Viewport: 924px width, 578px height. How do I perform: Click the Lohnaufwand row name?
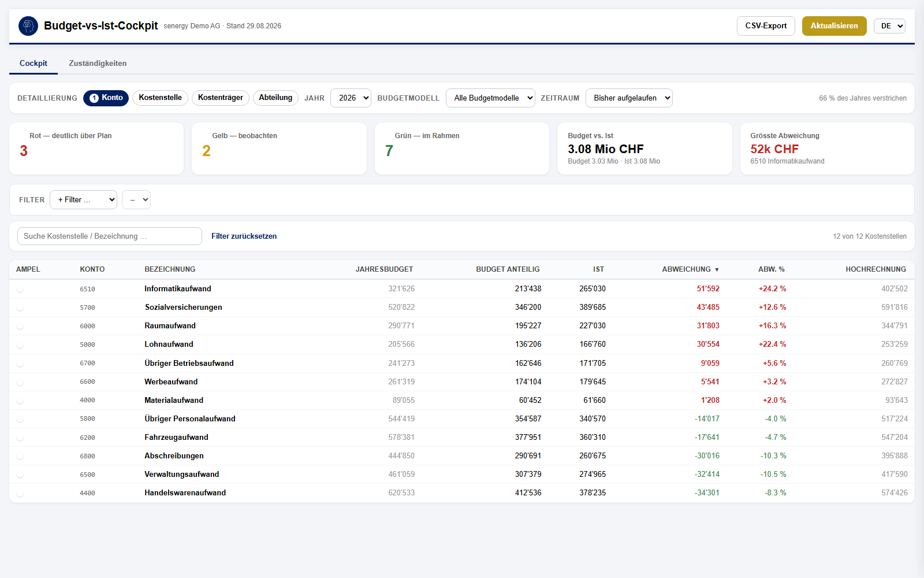tap(169, 344)
